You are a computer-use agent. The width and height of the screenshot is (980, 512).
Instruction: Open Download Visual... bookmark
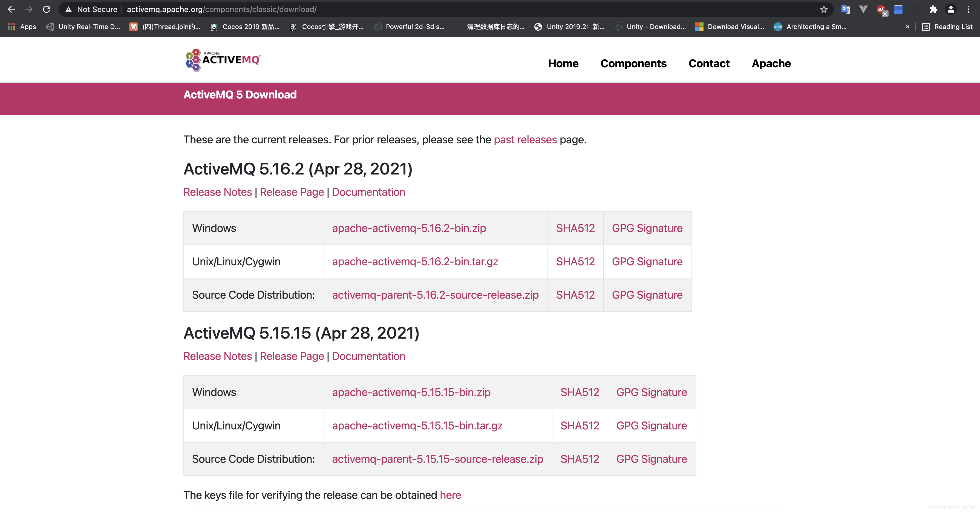[x=730, y=27]
